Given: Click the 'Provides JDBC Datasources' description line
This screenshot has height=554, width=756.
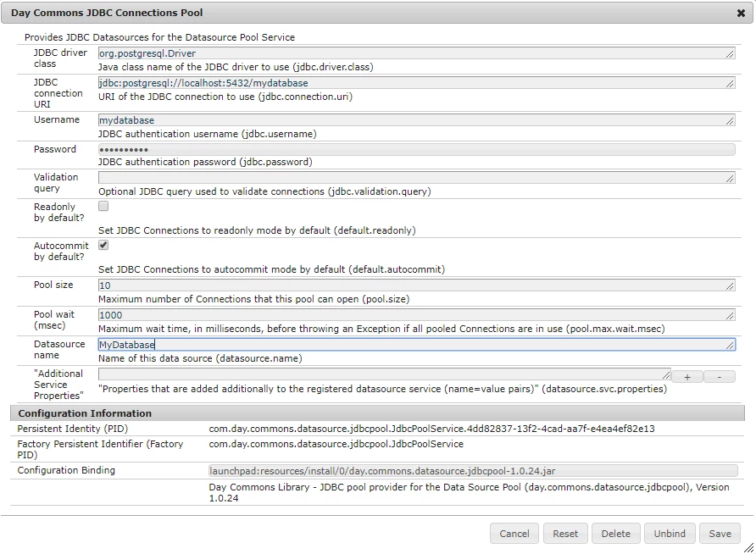Looking at the screenshot, I should coord(159,37).
